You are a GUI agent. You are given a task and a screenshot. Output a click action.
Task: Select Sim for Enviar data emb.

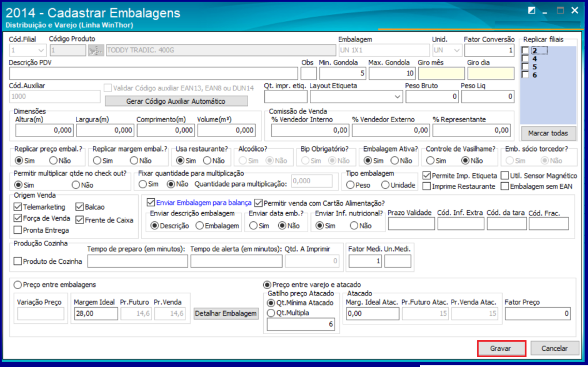(253, 225)
